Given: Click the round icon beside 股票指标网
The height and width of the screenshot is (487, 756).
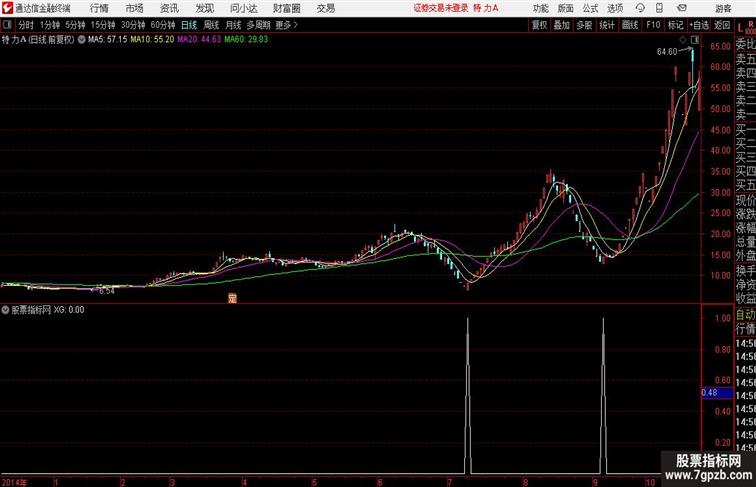Looking at the screenshot, I should pyautogui.click(x=5, y=310).
